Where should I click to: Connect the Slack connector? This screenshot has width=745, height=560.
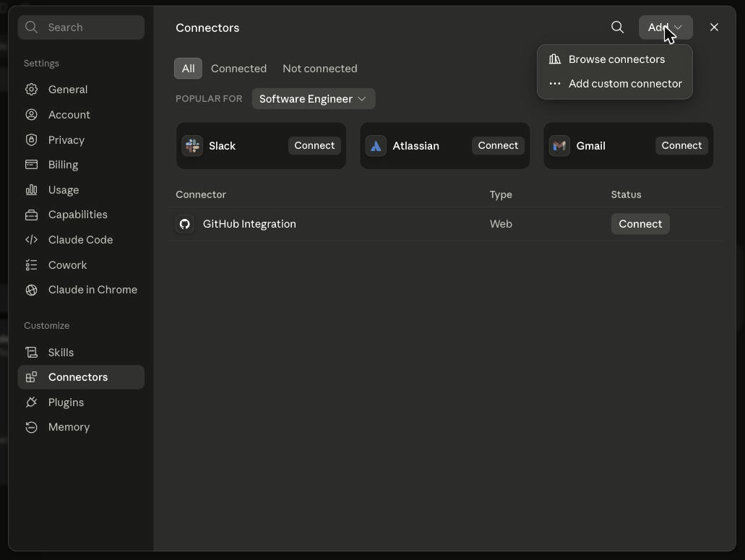point(314,145)
